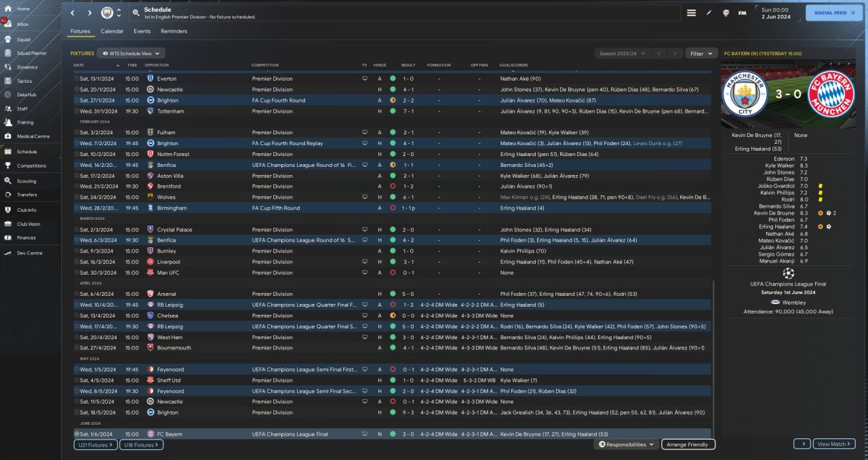The image size is (868, 460).
Task: Switch to the Reminders tab
Action: tap(174, 31)
